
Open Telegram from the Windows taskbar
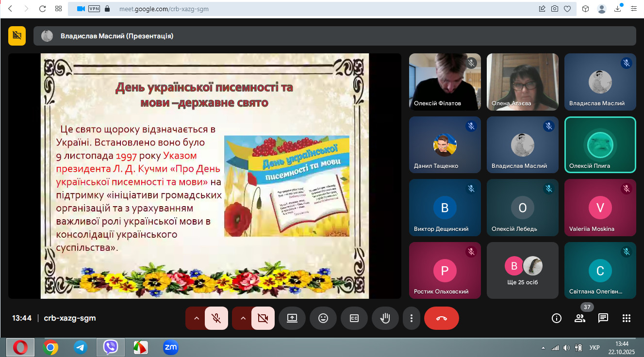pos(81,347)
